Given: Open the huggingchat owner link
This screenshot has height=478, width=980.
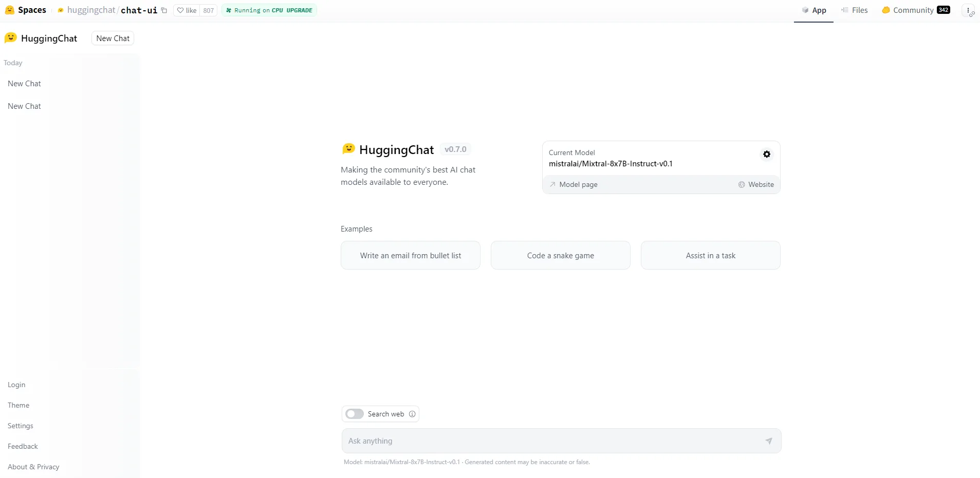Looking at the screenshot, I should (91, 10).
